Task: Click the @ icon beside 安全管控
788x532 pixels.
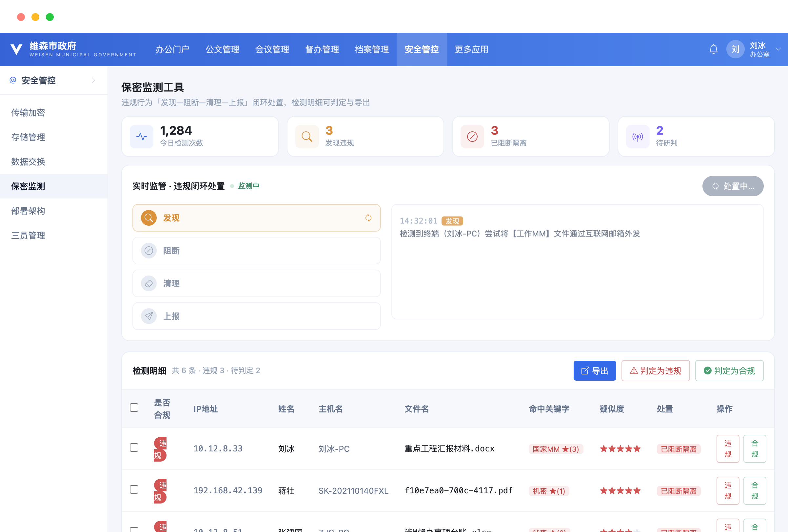Action: pos(13,80)
